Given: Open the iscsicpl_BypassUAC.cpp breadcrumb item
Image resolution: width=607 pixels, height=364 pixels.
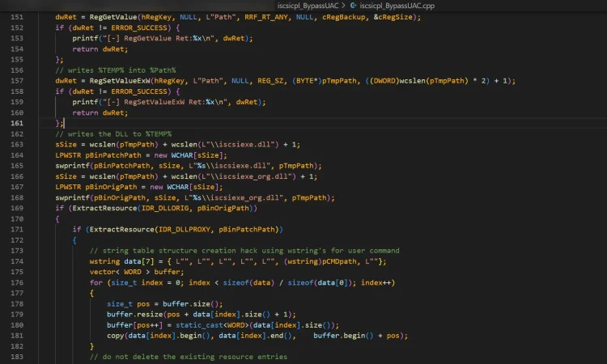Looking at the screenshot, I should 397,6.
